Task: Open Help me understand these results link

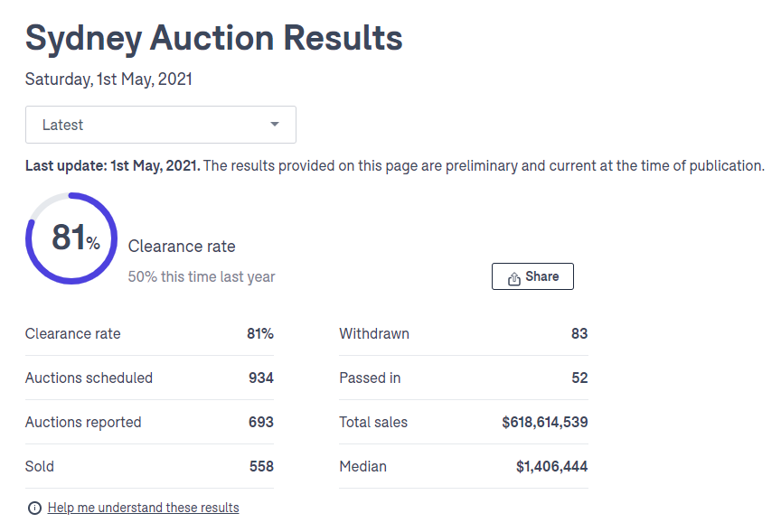Action: [x=143, y=508]
